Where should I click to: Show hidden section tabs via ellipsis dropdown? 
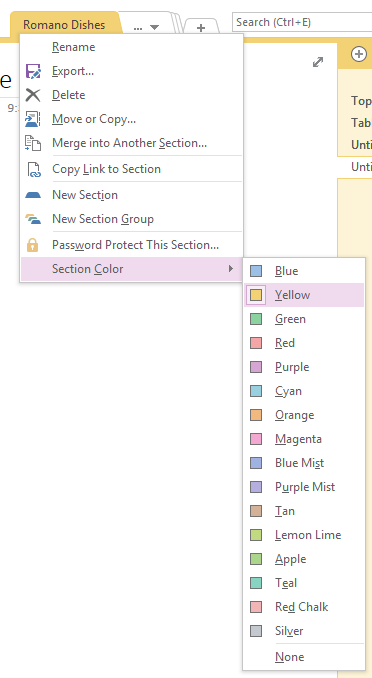tap(146, 27)
